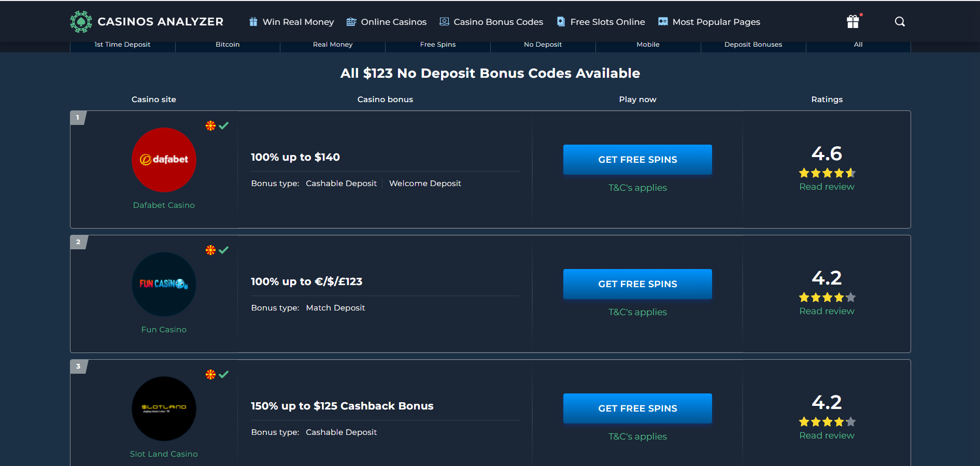Click the Ratings column header
The height and width of the screenshot is (466, 980).
tap(827, 100)
